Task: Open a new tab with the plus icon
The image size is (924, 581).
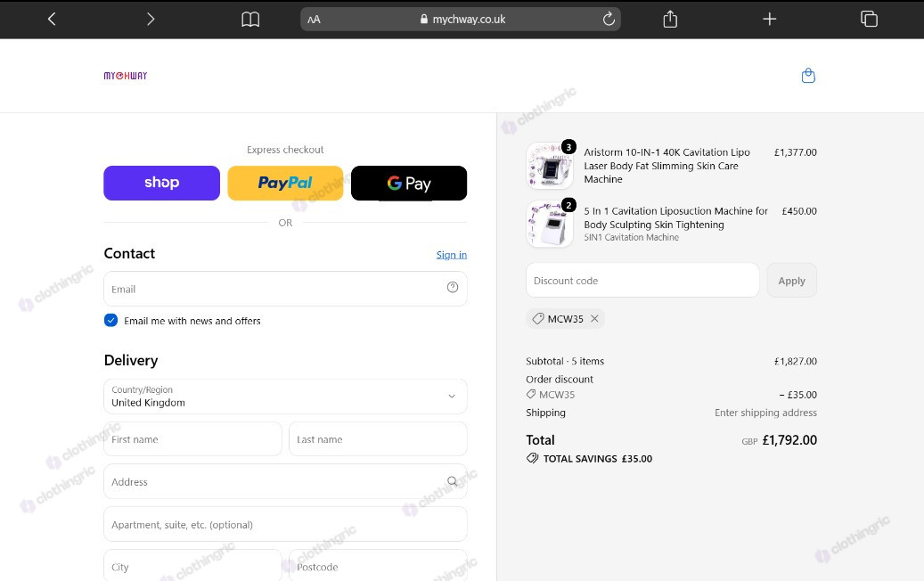Action: [769, 19]
